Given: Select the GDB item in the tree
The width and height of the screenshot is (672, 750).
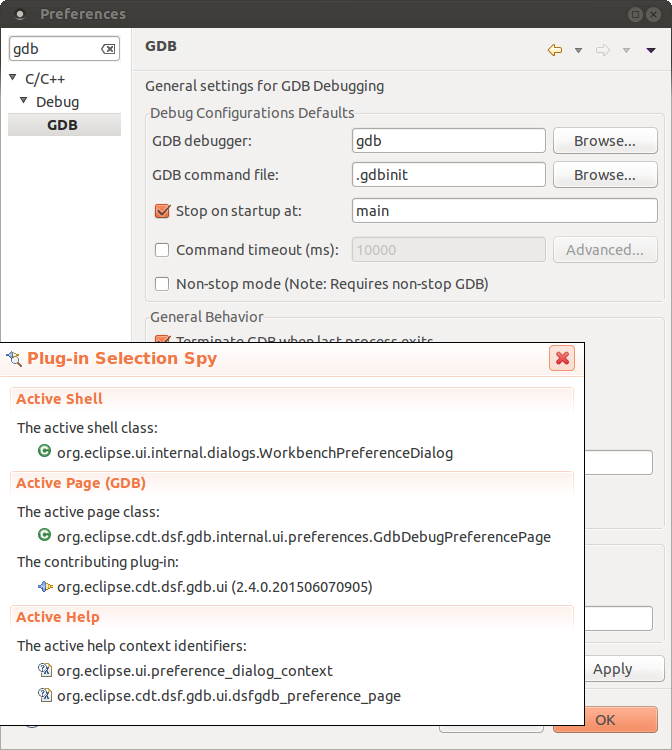Looking at the screenshot, I should 62,125.
